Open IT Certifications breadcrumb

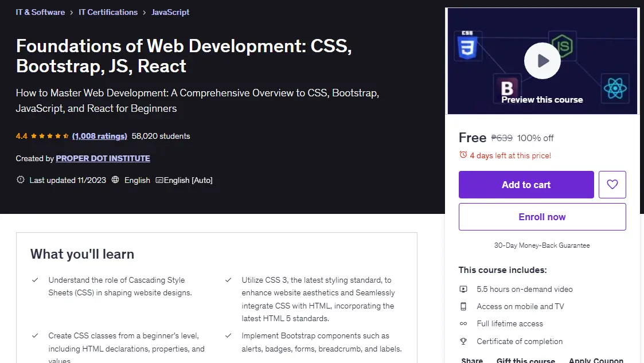pos(108,12)
